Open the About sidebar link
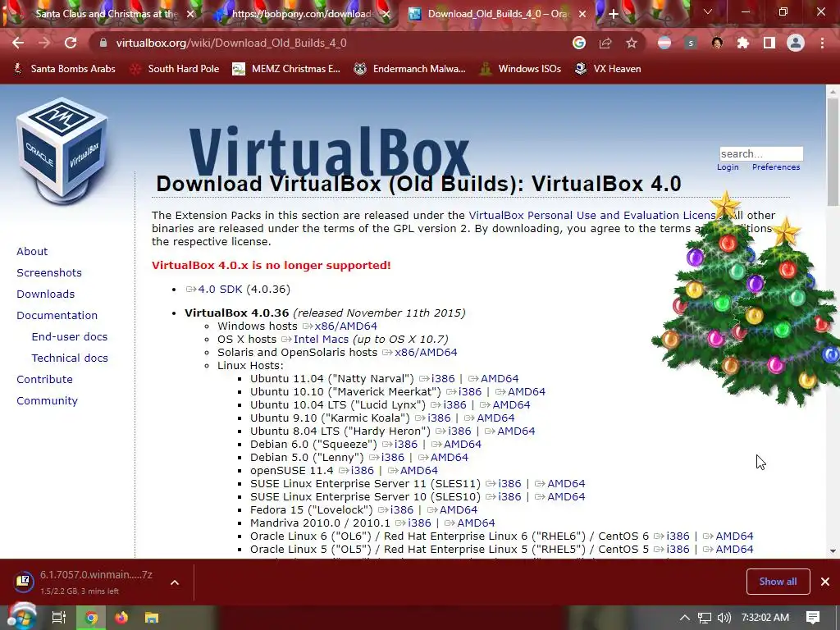Image resolution: width=840 pixels, height=630 pixels. (32, 251)
